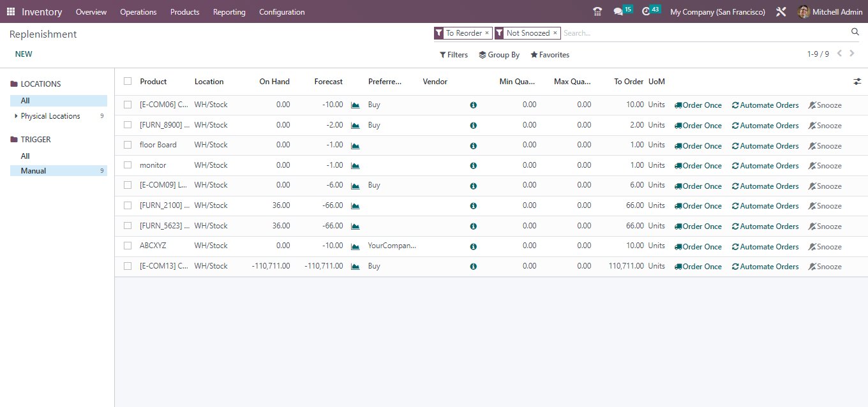Check the row checkbox for floor Board

coord(127,145)
